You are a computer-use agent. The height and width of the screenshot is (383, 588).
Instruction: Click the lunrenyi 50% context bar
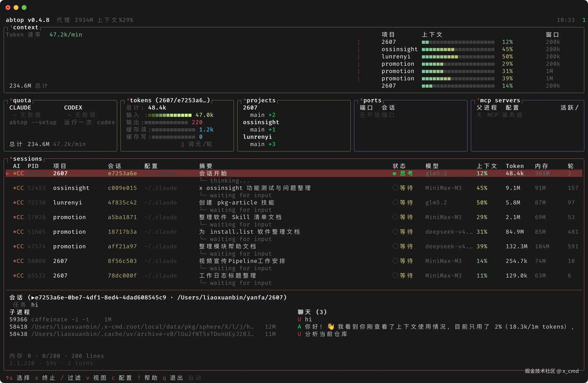458,57
